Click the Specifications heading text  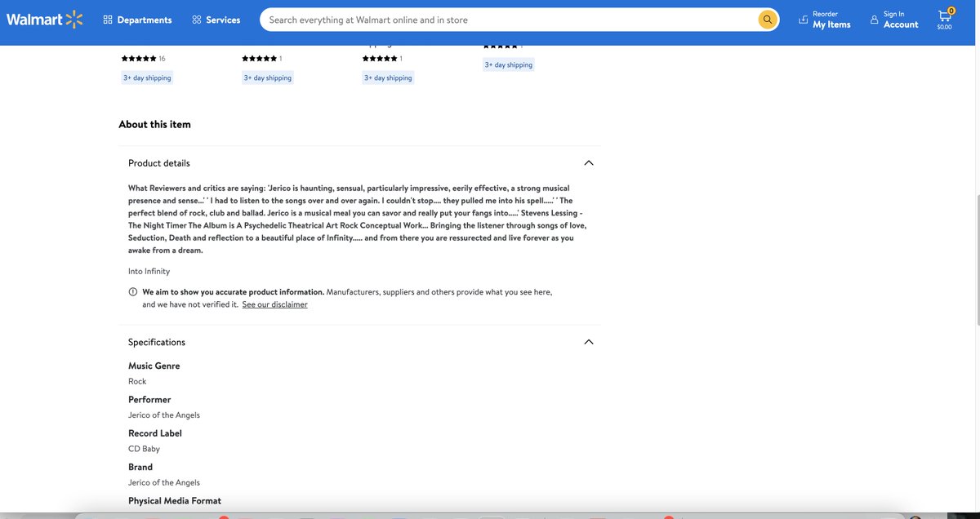point(157,342)
